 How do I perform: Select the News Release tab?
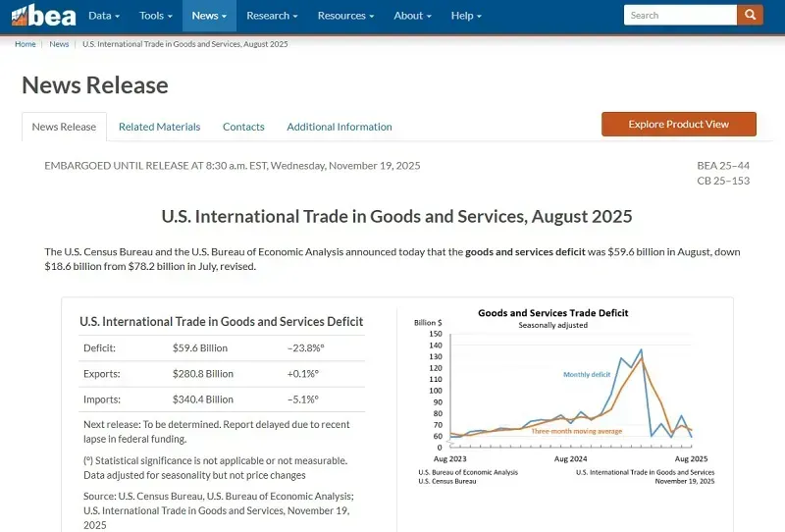click(x=64, y=127)
